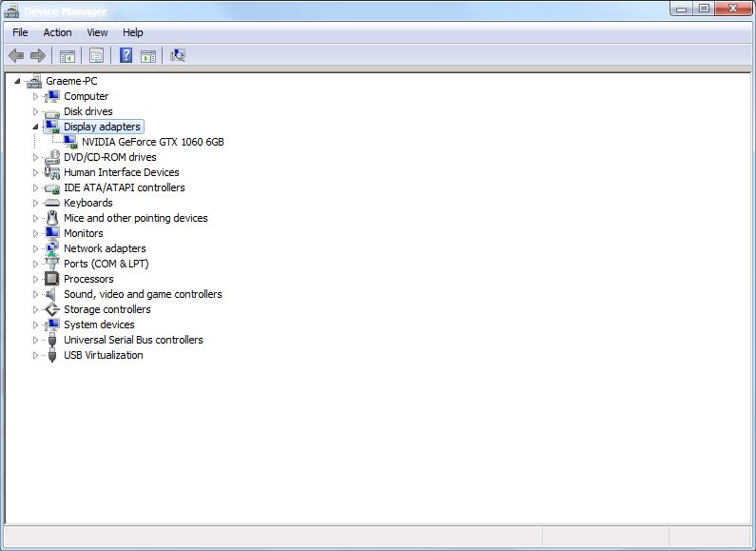Click the IDE ATA/ATAPI controllers icon

52,187
